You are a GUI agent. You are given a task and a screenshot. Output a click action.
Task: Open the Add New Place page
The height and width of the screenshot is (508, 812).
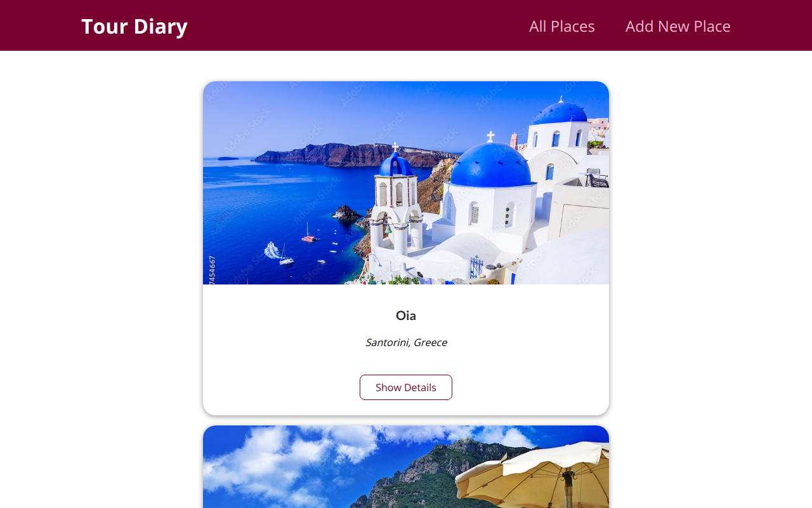[x=678, y=26]
